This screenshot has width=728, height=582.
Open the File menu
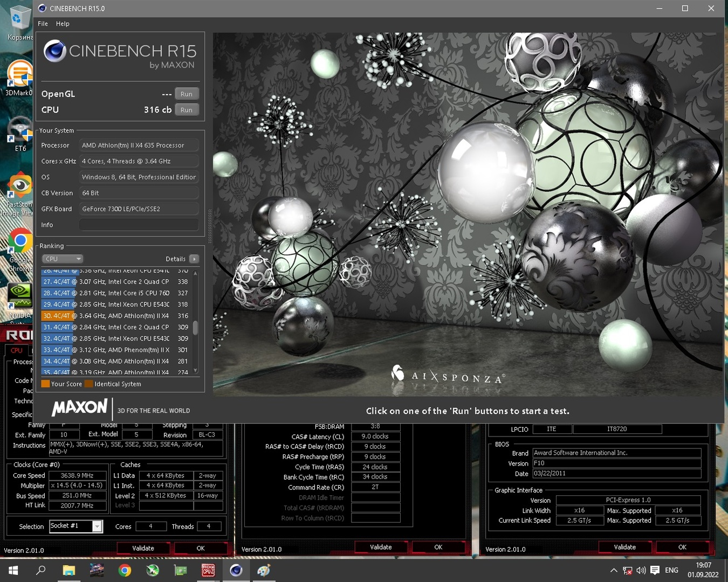click(x=43, y=24)
